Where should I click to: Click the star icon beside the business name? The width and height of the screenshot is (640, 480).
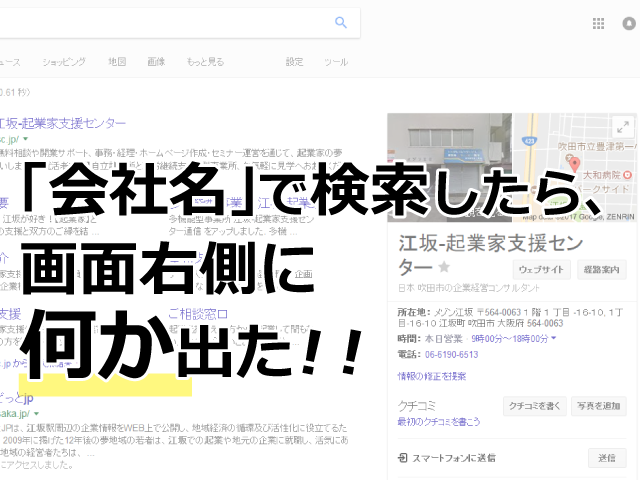[x=444, y=267]
